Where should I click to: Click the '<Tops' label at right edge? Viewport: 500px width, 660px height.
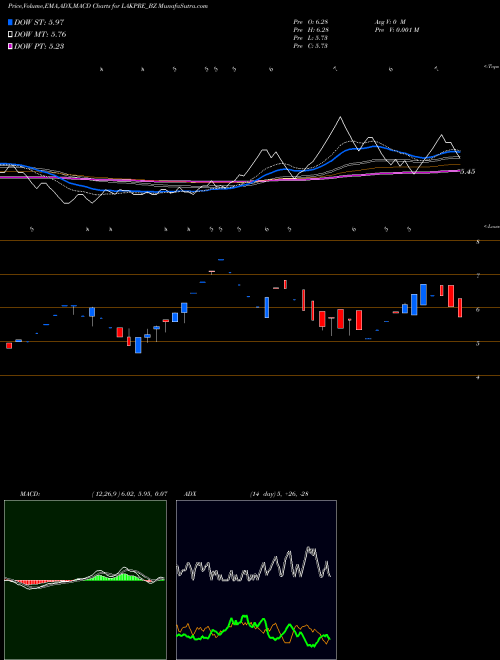click(492, 67)
